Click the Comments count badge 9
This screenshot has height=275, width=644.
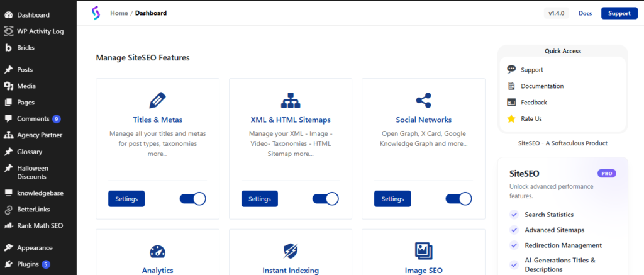(56, 119)
